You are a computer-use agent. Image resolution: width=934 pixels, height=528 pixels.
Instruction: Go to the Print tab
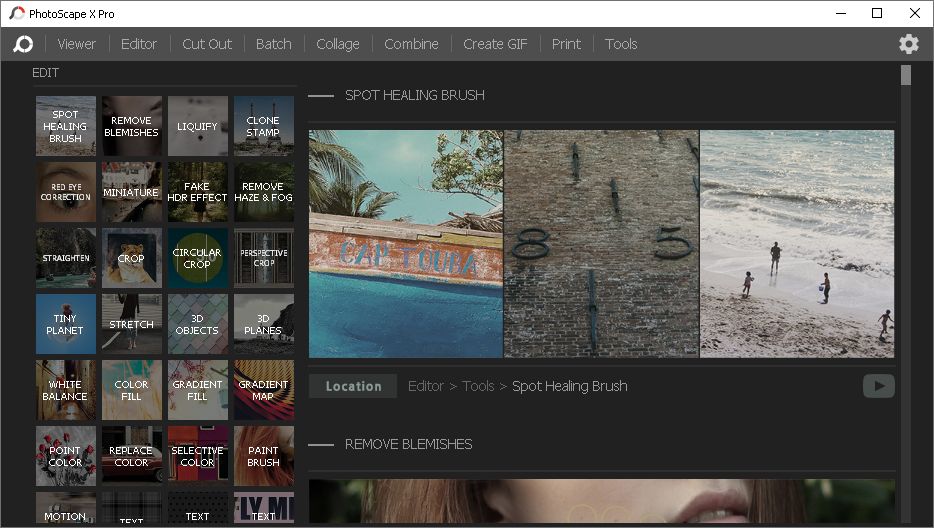[566, 44]
